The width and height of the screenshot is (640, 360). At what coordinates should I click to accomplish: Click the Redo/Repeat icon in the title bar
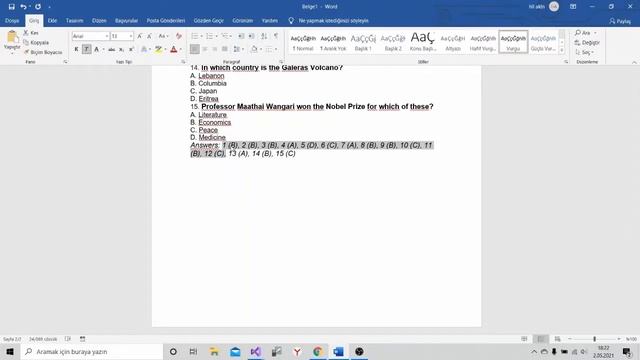pyautogui.click(x=38, y=7)
